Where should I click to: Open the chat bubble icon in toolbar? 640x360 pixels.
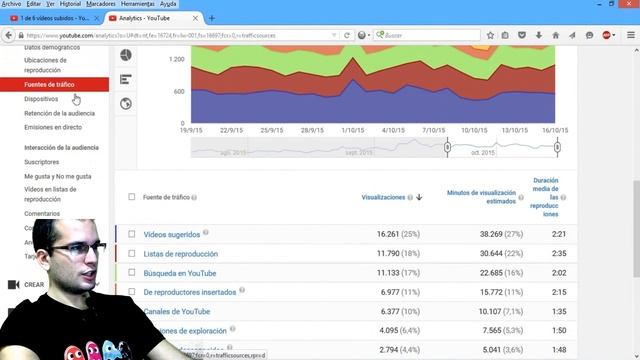point(589,36)
